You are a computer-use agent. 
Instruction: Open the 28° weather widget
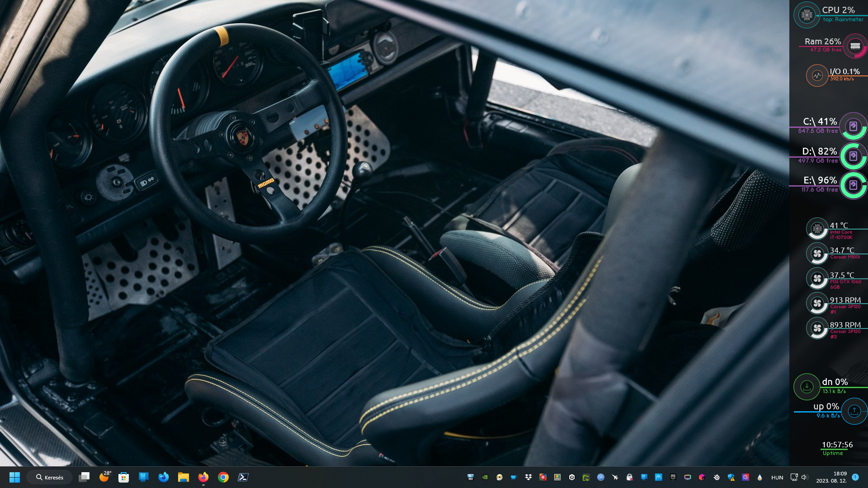104,477
